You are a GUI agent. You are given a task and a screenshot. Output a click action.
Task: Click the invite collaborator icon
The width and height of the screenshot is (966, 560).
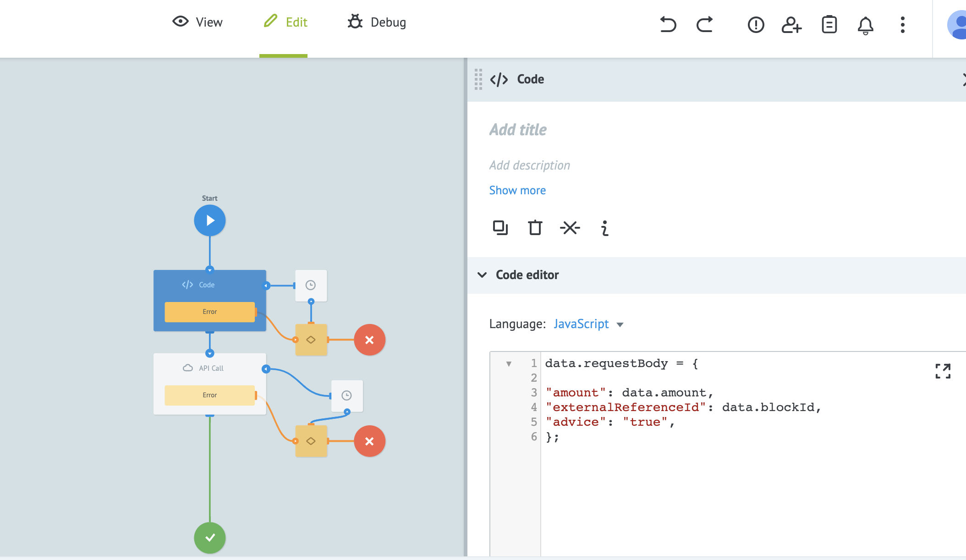coord(791,25)
